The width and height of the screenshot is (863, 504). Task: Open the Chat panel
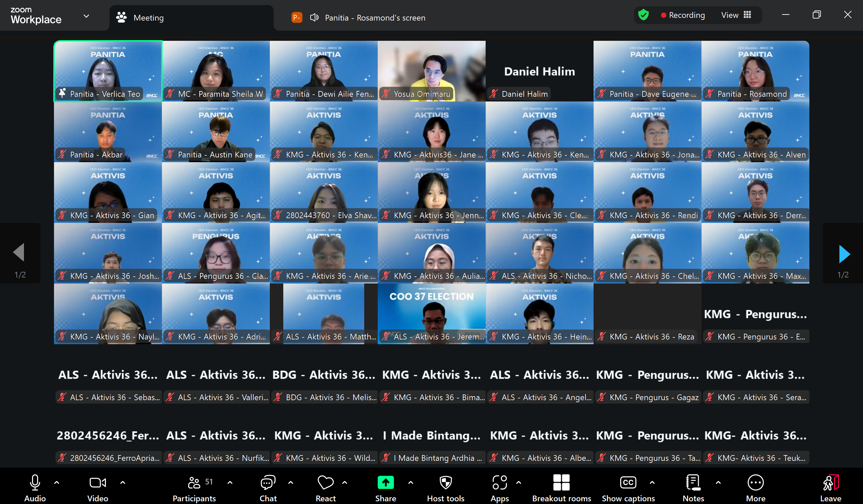[268, 483]
